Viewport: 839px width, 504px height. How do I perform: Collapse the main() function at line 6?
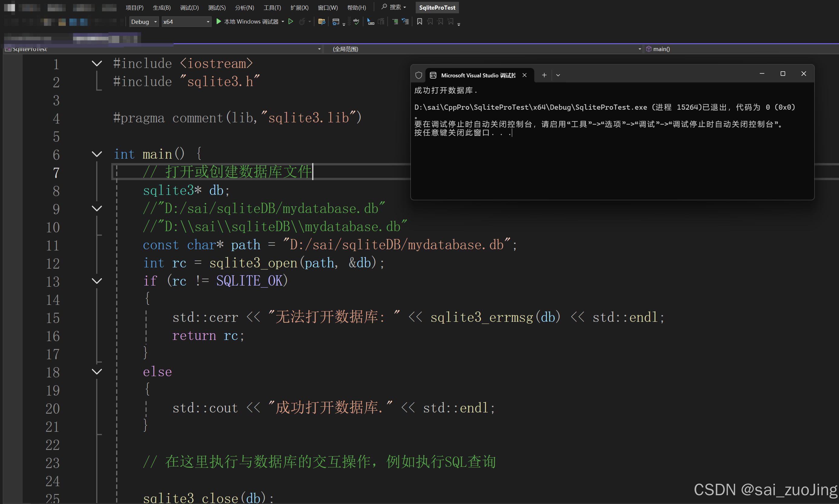[97, 154]
